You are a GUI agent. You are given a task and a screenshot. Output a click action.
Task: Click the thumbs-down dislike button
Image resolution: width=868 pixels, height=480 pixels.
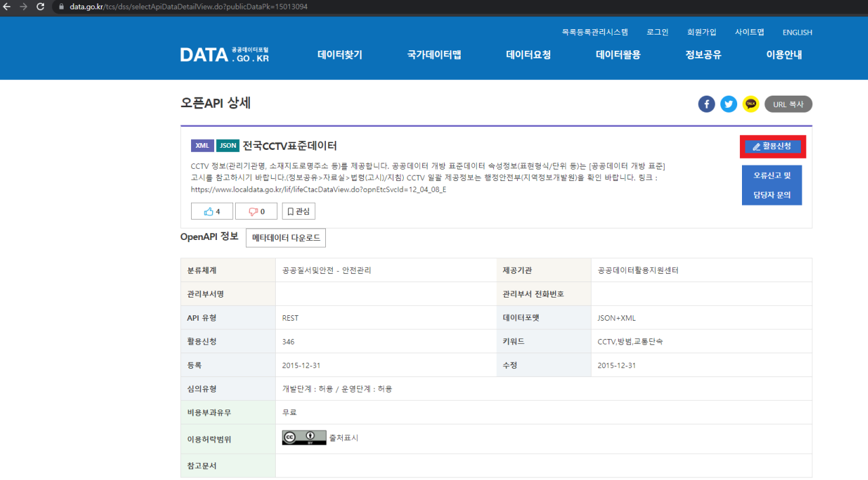(256, 212)
